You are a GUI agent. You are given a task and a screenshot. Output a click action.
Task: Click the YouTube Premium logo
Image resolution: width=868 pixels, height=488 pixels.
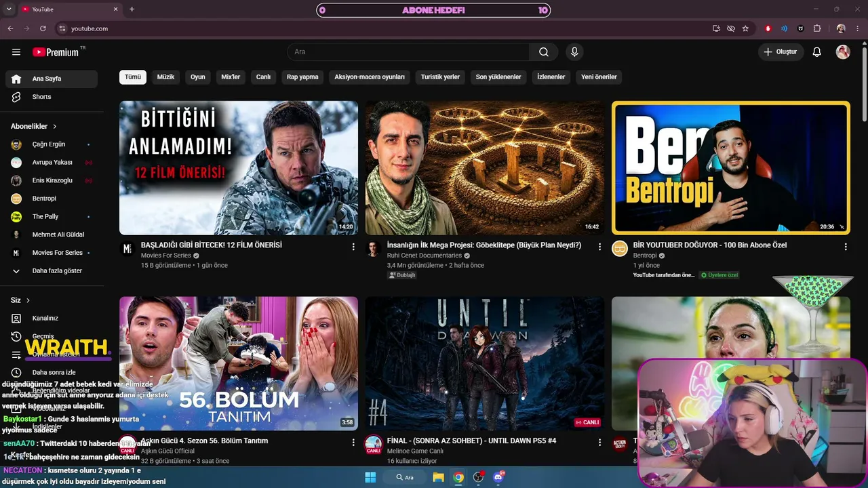click(x=56, y=52)
